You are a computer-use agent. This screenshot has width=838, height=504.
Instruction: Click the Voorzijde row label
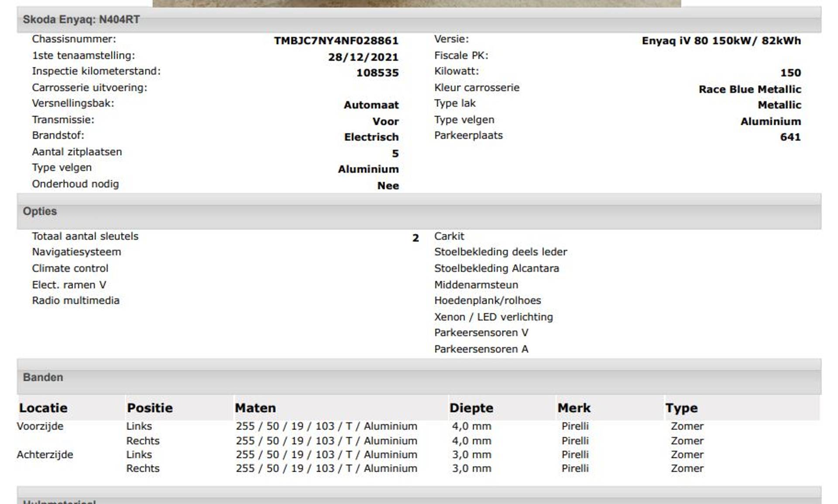(40, 426)
